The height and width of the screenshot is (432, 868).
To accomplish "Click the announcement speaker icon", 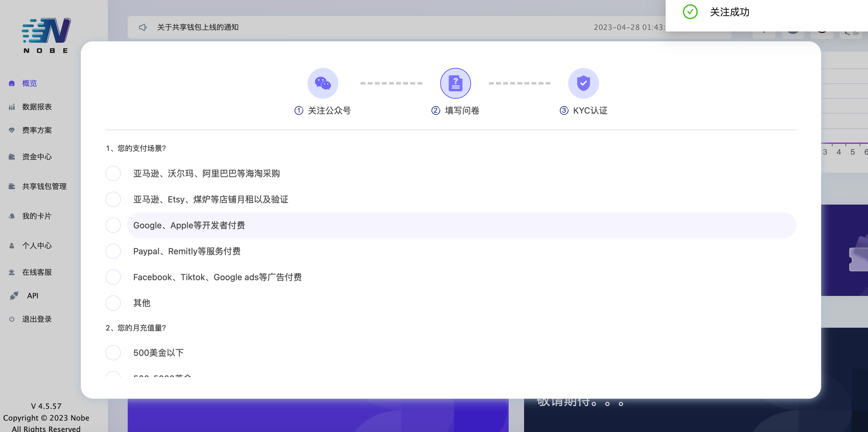I will (143, 27).
